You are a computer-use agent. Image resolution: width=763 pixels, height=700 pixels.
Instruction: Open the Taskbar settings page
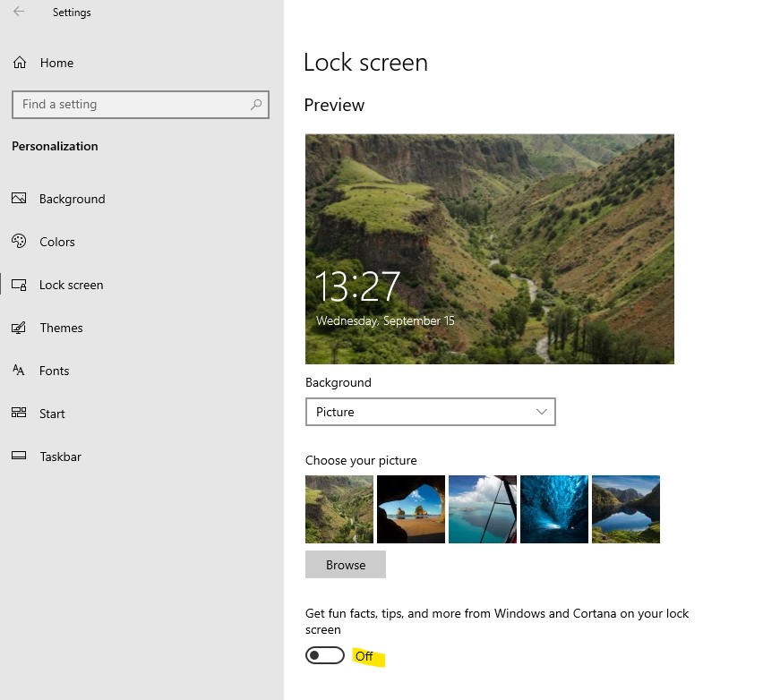(x=60, y=457)
